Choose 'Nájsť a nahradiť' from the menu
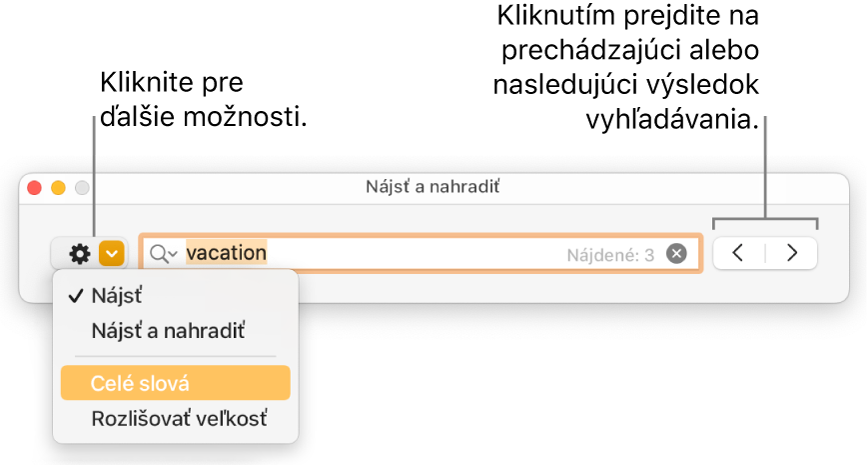 (x=167, y=330)
